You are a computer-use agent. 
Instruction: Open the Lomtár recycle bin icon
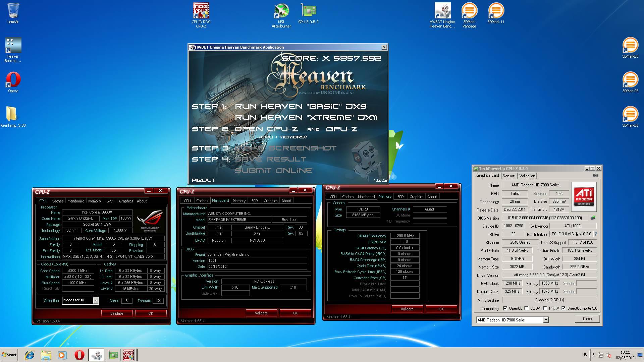pos(13,13)
